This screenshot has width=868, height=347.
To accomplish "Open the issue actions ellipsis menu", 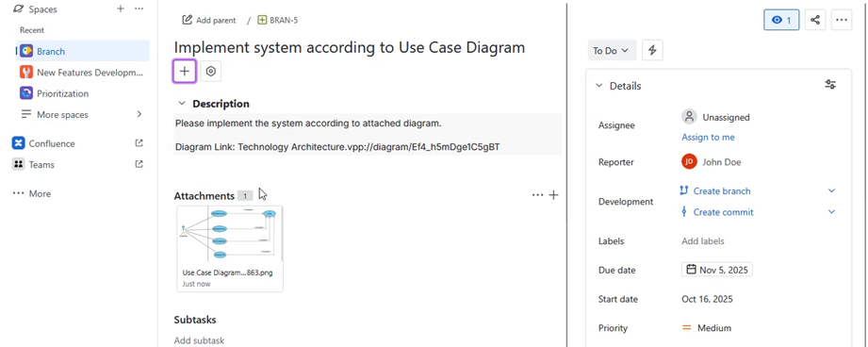I will click(x=842, y=20).
